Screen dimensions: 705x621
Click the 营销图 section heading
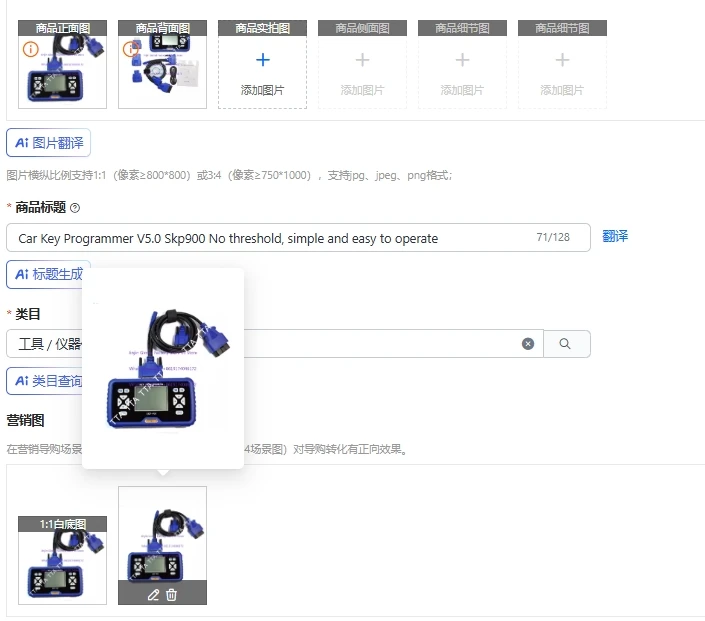(x=25, y=420)
